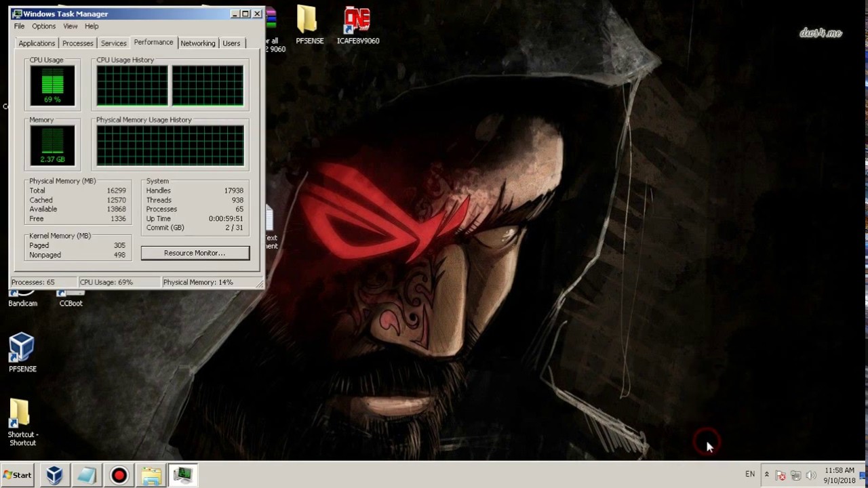Image resolution: width=868 pixels, height=488 pixels.
Task: Open the Notepad icon on the taskbar
Action: point(86,475)
